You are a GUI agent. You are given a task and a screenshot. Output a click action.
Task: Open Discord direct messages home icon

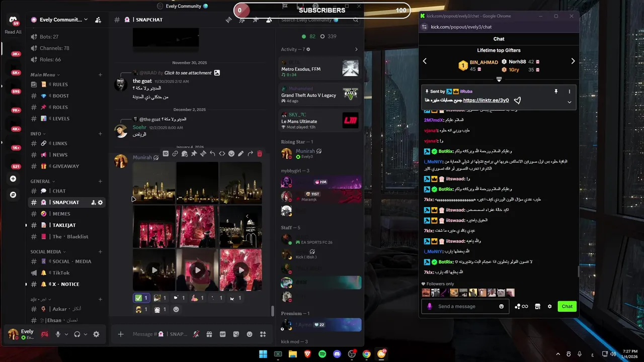(x=13, y=20)
